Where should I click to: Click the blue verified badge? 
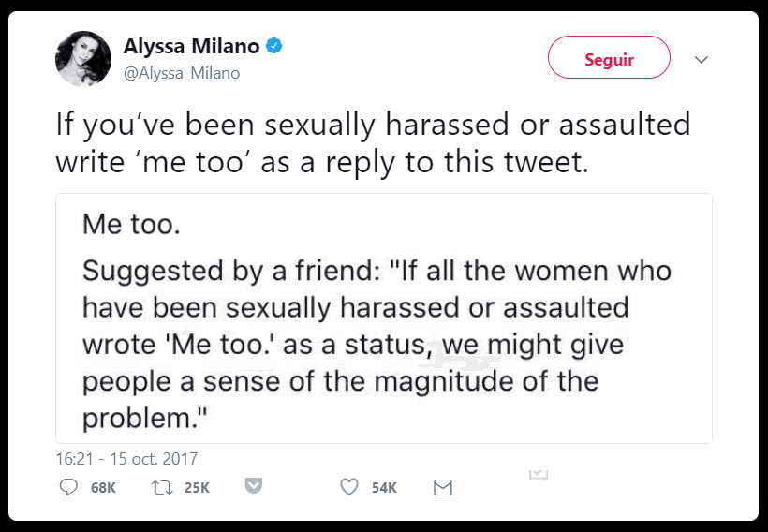coord(276,46)
